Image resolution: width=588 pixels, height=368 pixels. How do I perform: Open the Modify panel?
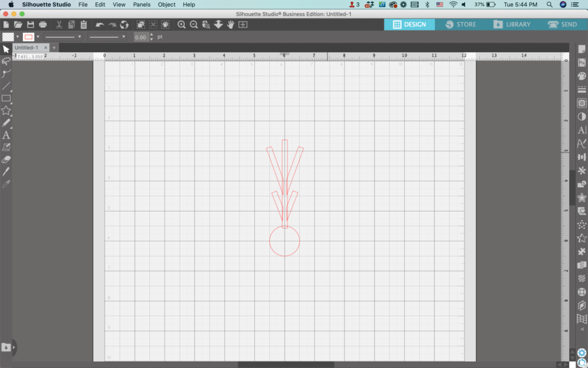pos(582,184)
